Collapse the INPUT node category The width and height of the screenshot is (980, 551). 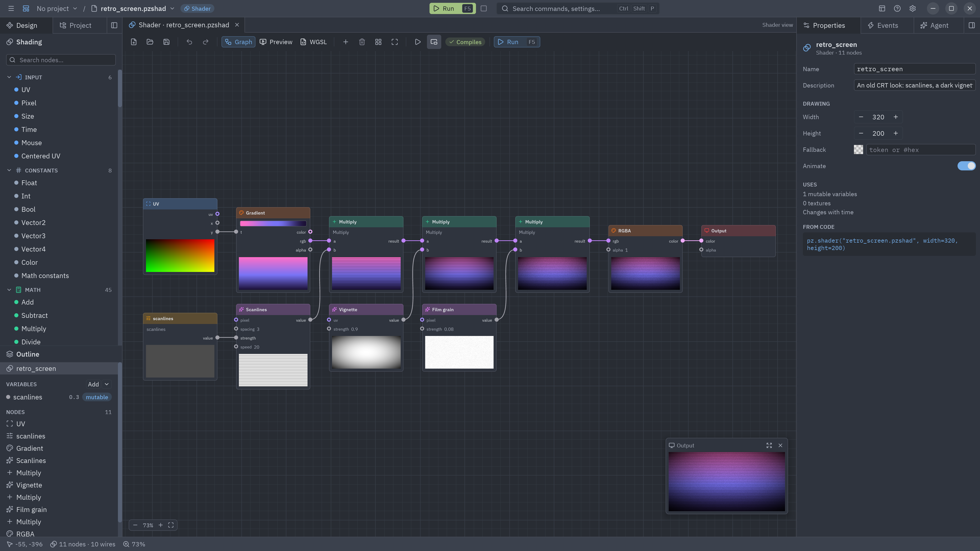pos(9,77)
